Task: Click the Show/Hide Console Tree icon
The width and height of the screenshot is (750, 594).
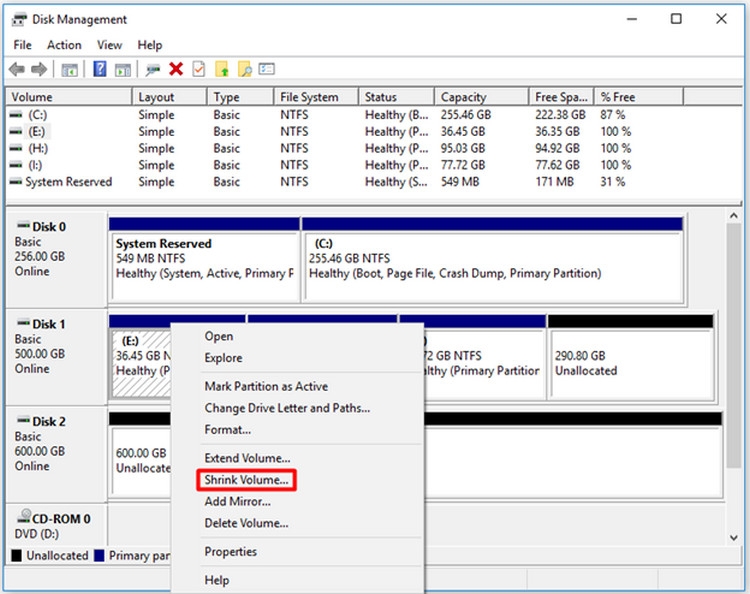Action: point(69,70)
